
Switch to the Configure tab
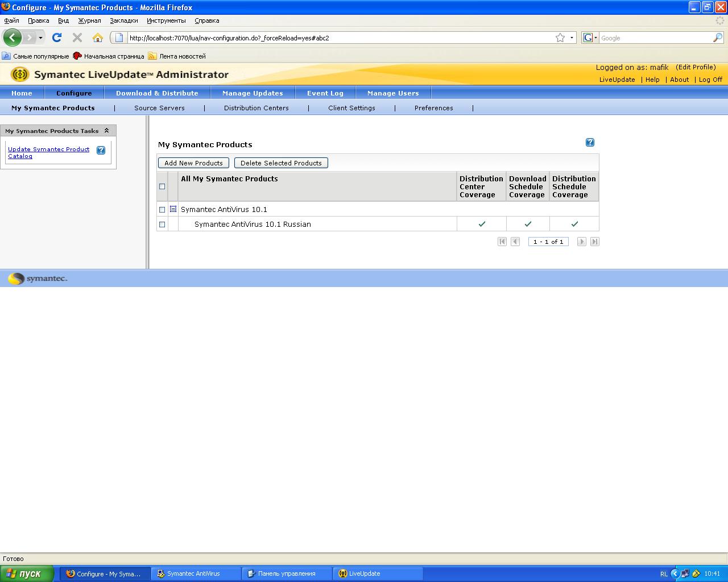pos(74,93)
